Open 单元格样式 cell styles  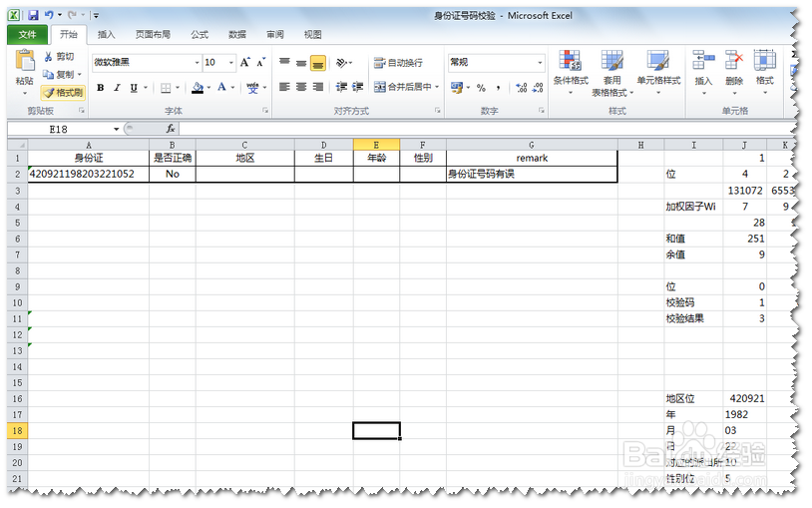click(658, 73)
